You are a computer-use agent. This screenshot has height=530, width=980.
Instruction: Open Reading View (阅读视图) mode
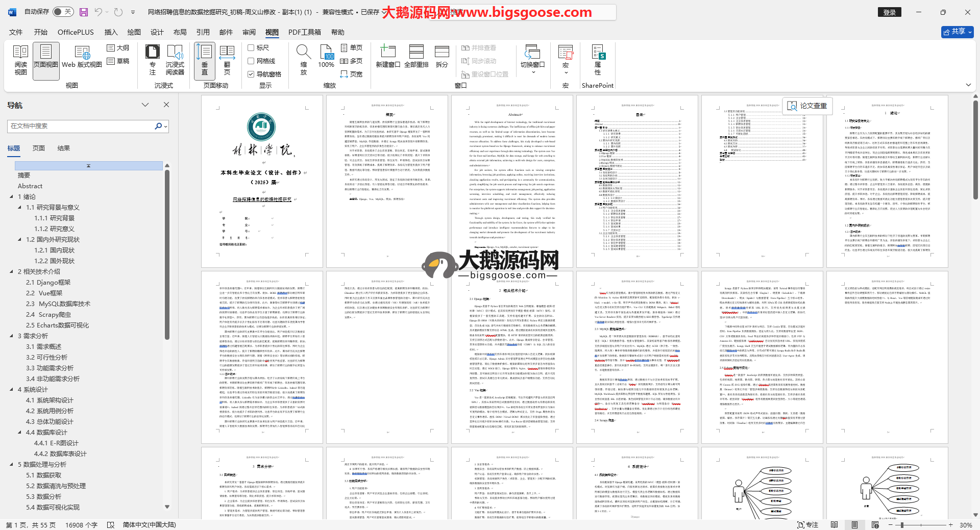(x=20, y=60)
